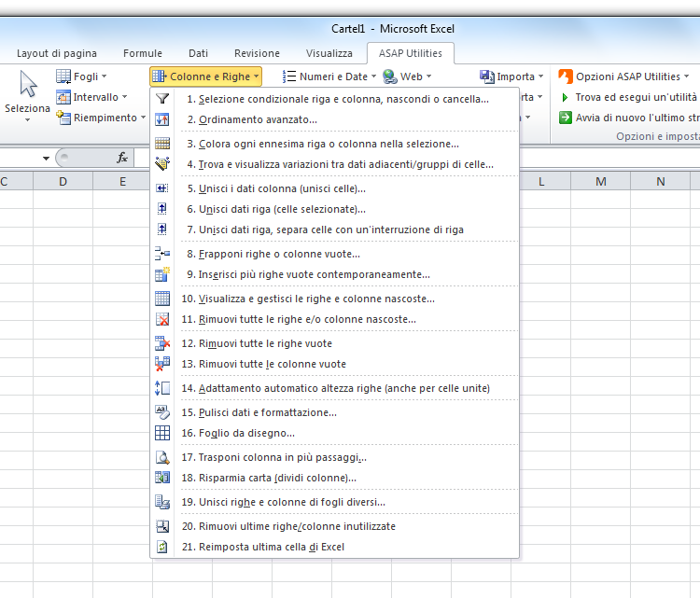Click the remove empty columns icon
Image resolution: width=700 pixels, height=598 pixels.
[162, 364]
